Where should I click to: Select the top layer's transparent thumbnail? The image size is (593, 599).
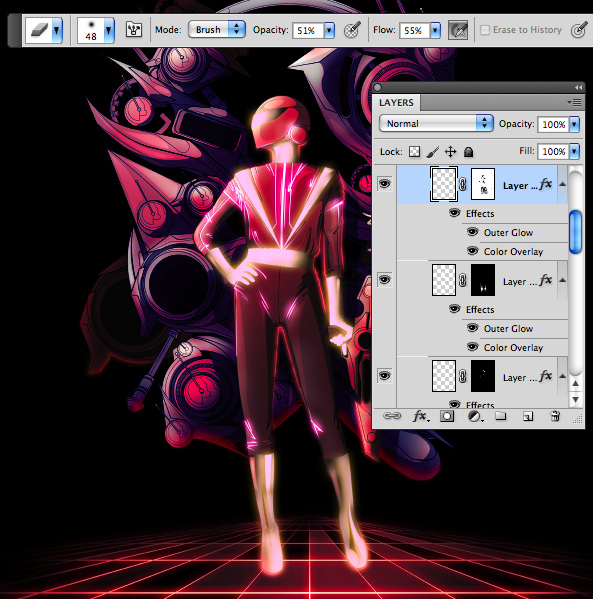(x=444, y=184)
